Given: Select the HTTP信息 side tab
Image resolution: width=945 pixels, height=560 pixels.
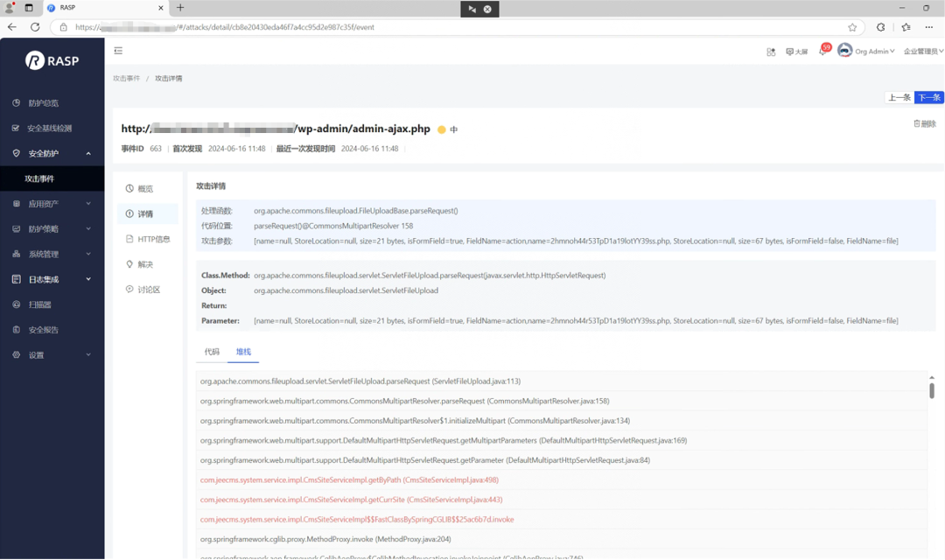Looking at the screenshot, I should pos(153,239).
